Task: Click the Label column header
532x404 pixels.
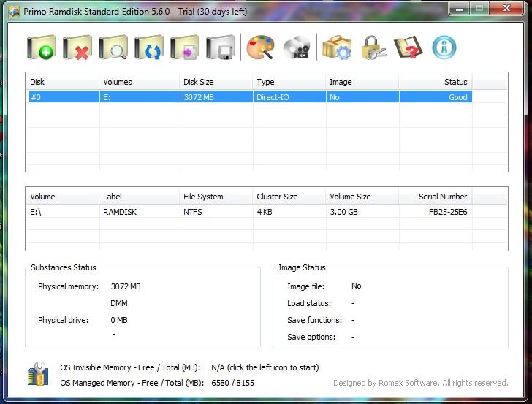Action: click(139, 197)
